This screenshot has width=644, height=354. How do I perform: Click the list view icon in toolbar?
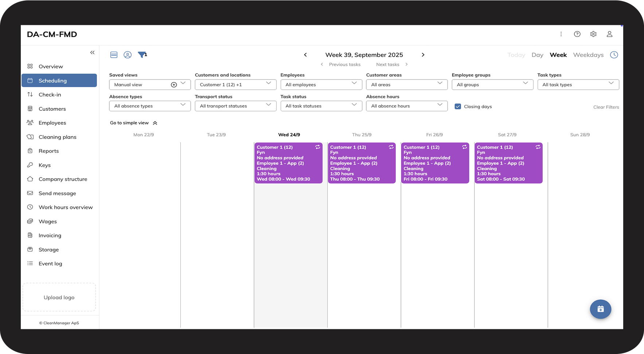click(x=114, y=55)
